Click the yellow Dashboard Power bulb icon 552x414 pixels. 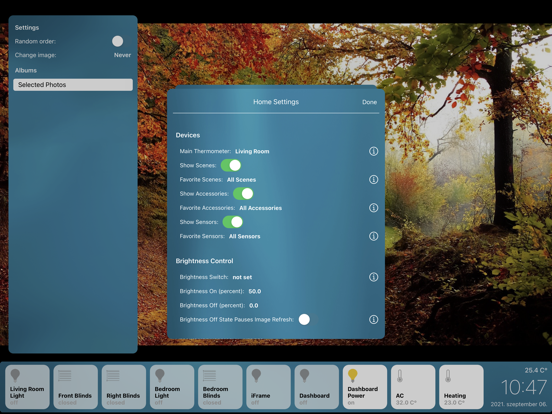coord(353,376)
